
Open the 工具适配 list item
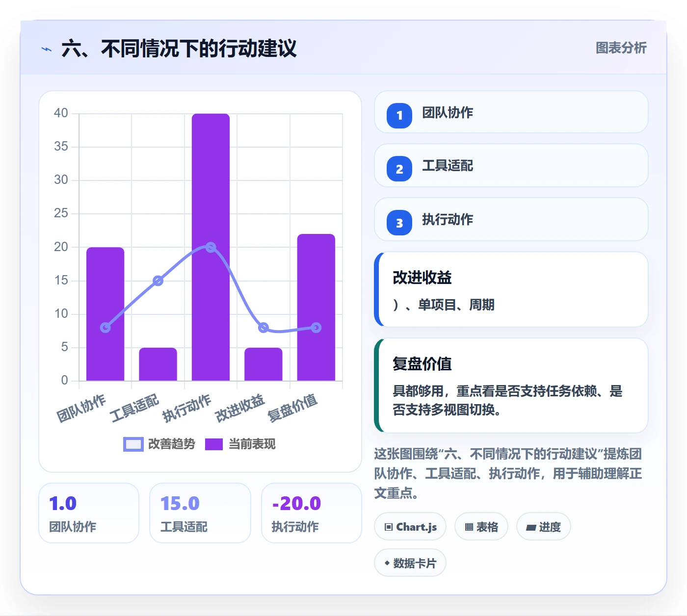click(x=511, y=165)
